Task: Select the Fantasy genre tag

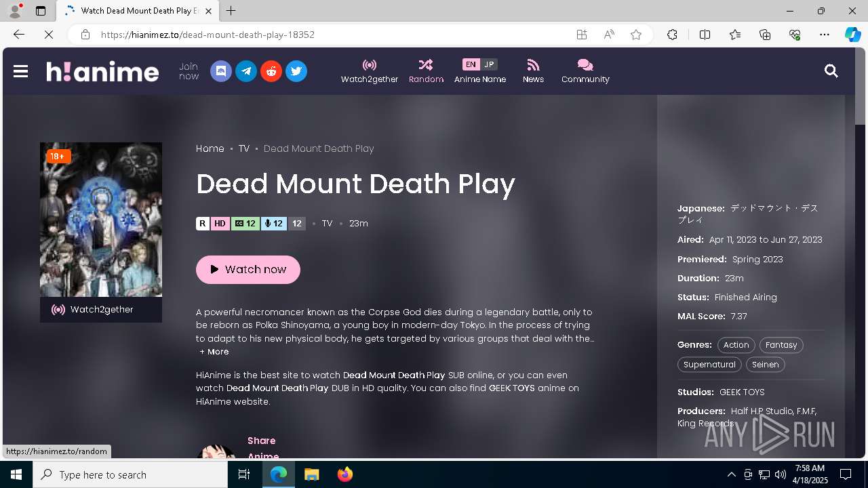Action: pyautogui.click(x=781, y=345)
